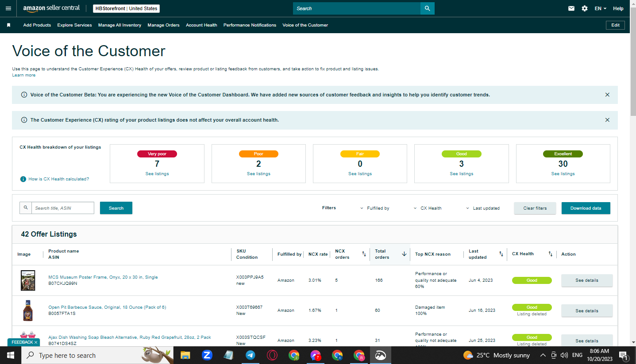Image resolution: width=636 pixels, height=364 pixels.
Task: See listings under Excellent
Action: point(563,174)
